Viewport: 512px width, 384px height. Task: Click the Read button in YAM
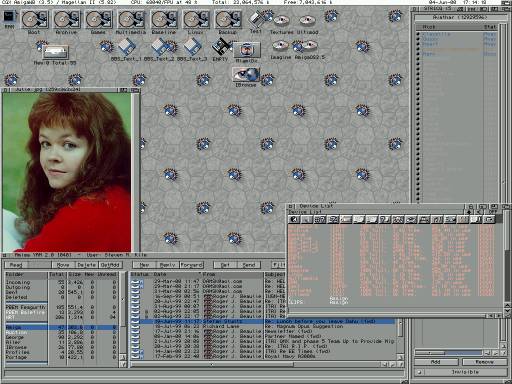(16, 265)
